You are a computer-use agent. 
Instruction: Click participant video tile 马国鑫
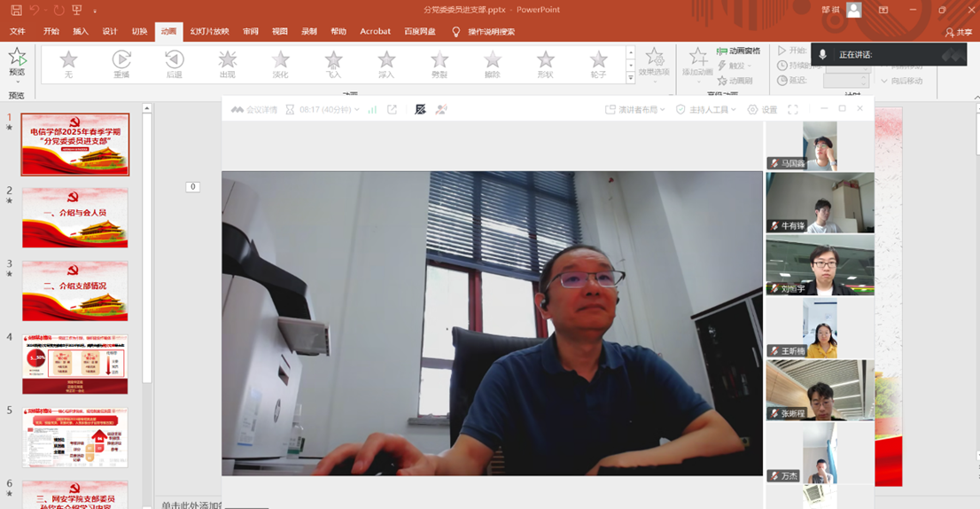[x=820, y=145]
